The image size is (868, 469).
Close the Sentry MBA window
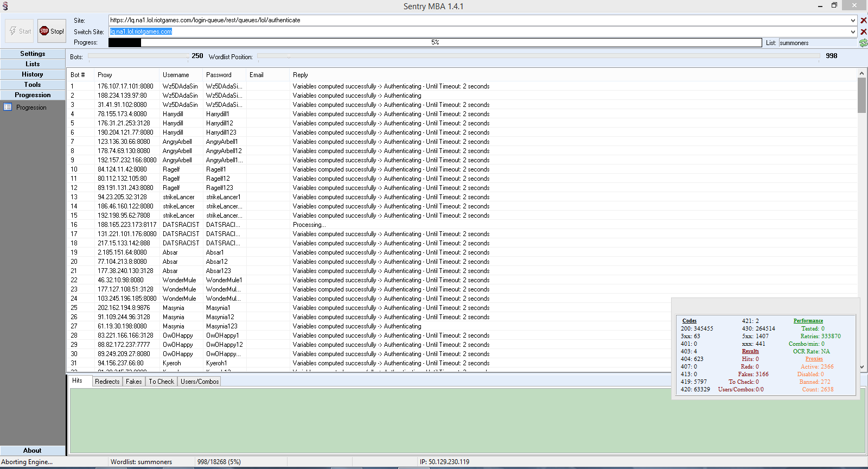coord(854,5)
